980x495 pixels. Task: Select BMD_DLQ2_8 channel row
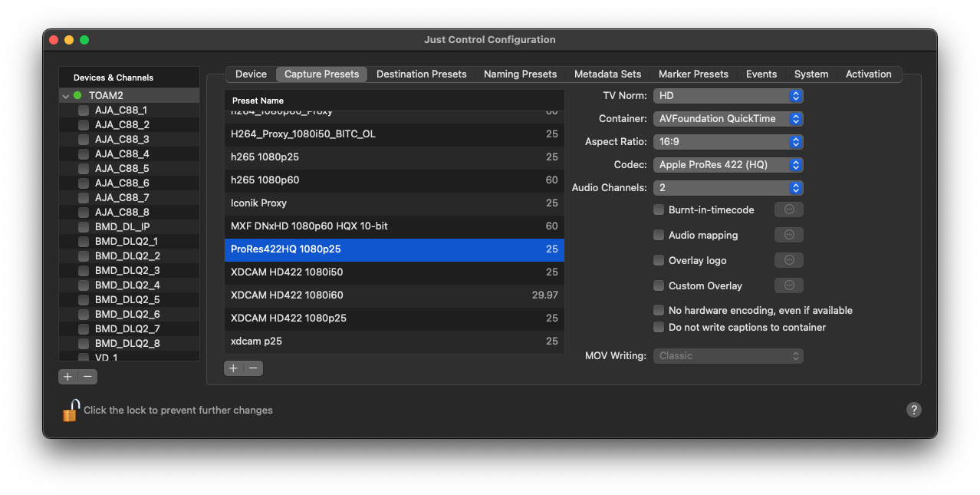click(129, 344)
